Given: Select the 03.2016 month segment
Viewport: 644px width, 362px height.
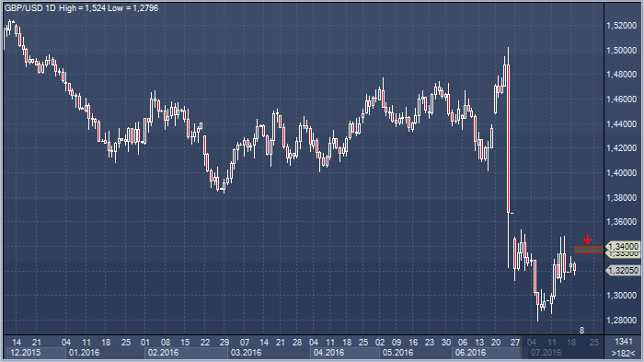Looking at the screenshot, I should (x=270, y=353).
